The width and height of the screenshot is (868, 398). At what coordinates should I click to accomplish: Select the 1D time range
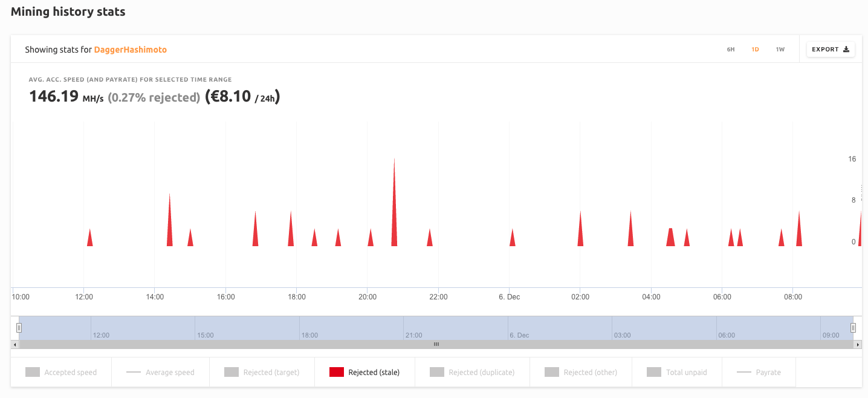point(755,50)
